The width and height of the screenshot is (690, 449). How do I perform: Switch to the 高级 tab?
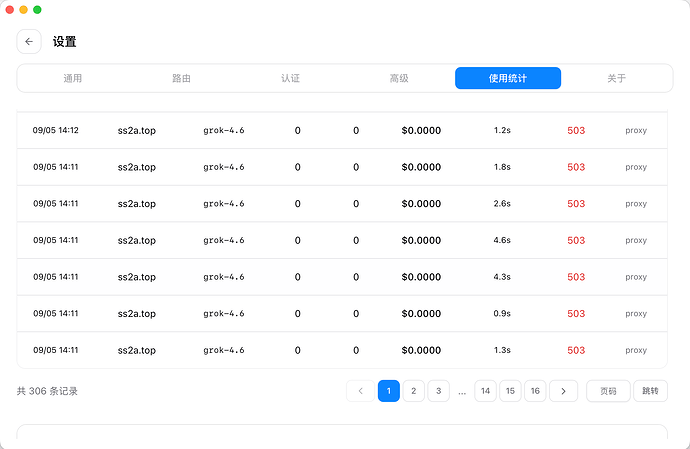pos(399,78)
